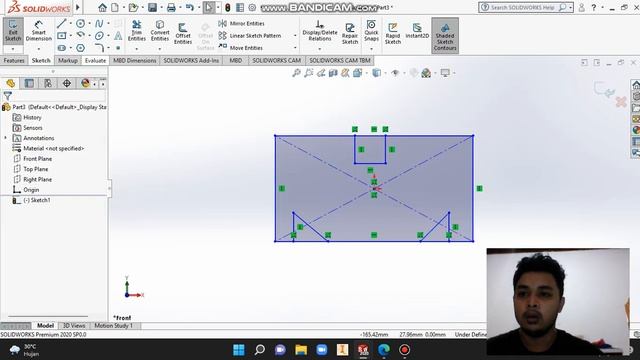Select the Corner Rectangle tool
This screenshot has height=360, width=640.
[x=62, y=36]
